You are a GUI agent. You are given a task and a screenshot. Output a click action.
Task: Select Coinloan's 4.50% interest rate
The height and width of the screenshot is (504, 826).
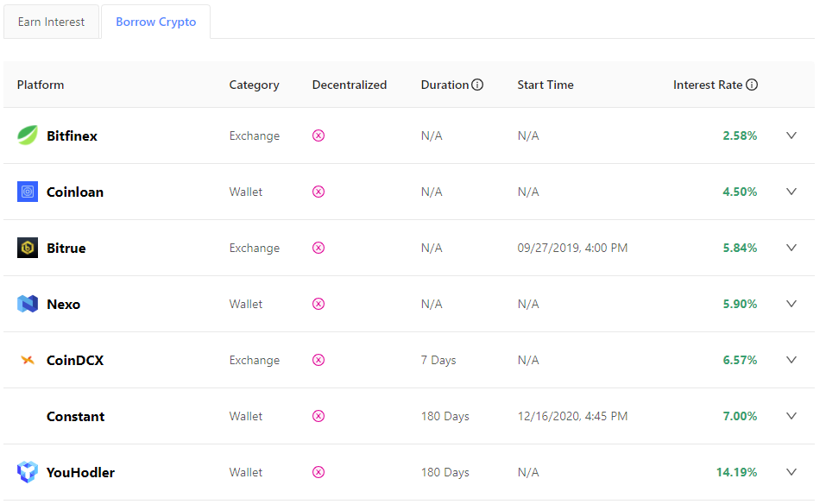coord(740,192)
